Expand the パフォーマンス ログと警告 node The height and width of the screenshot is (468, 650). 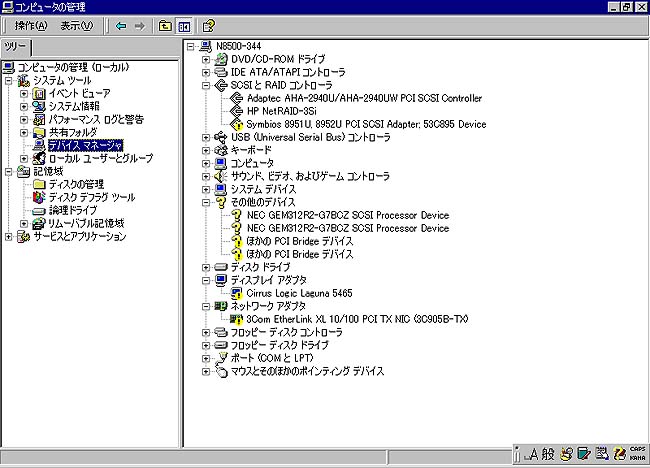pos(24,119)
